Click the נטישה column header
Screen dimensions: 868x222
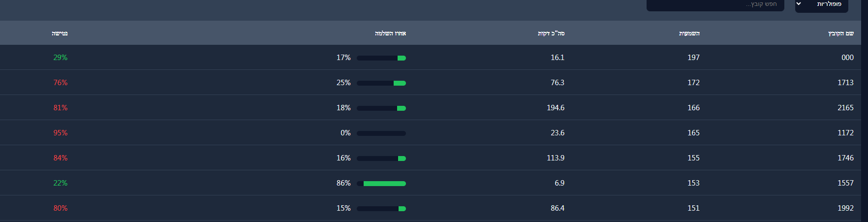(x=60, y=33)
